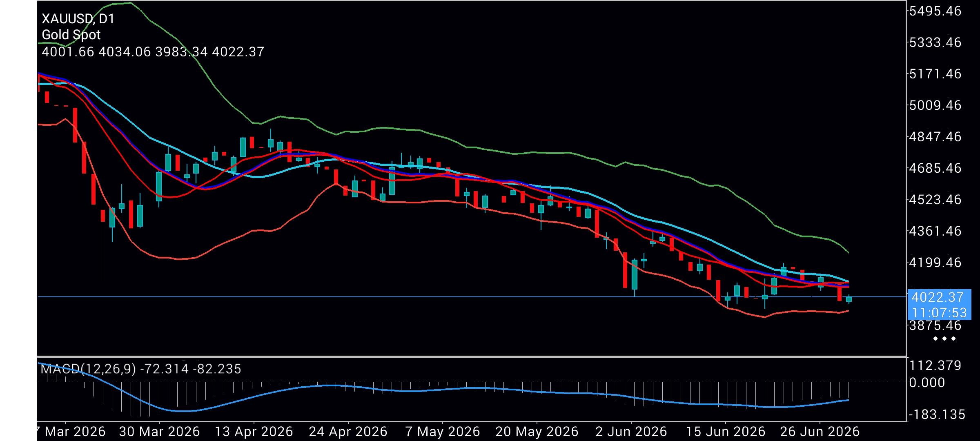Viewport: 980px width, 441px height.
Task: Select the 5171.46 price scale label
Action: point(935,74)
